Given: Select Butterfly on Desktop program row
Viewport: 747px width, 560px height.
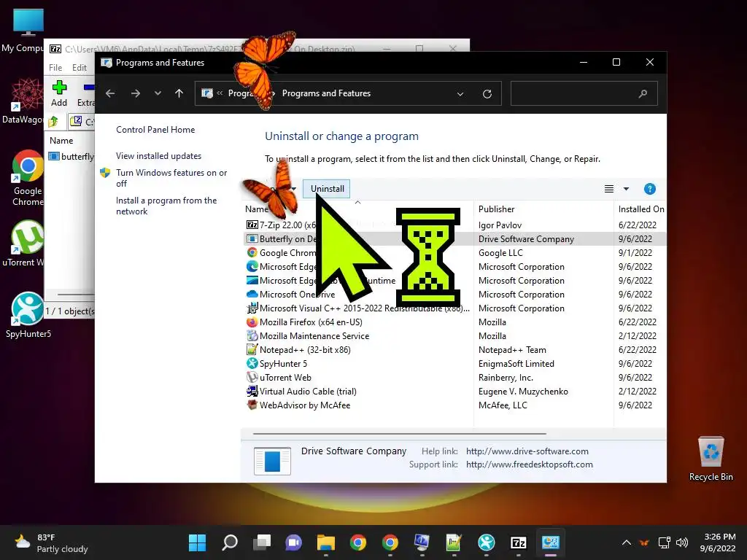Looking at the screenshot, I should tap(455, 238).
